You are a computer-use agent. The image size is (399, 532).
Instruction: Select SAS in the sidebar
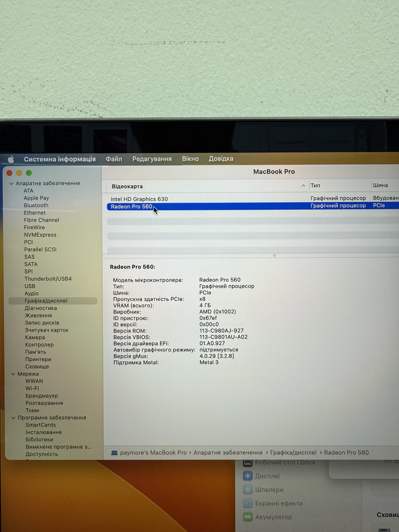coord(30,257)
